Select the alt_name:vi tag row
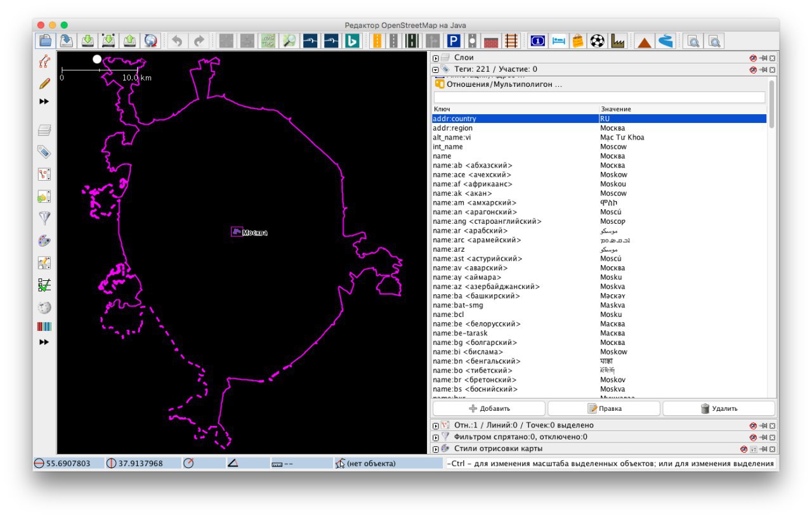This screenshot has width=812, height=518. [x=599, y=137]
